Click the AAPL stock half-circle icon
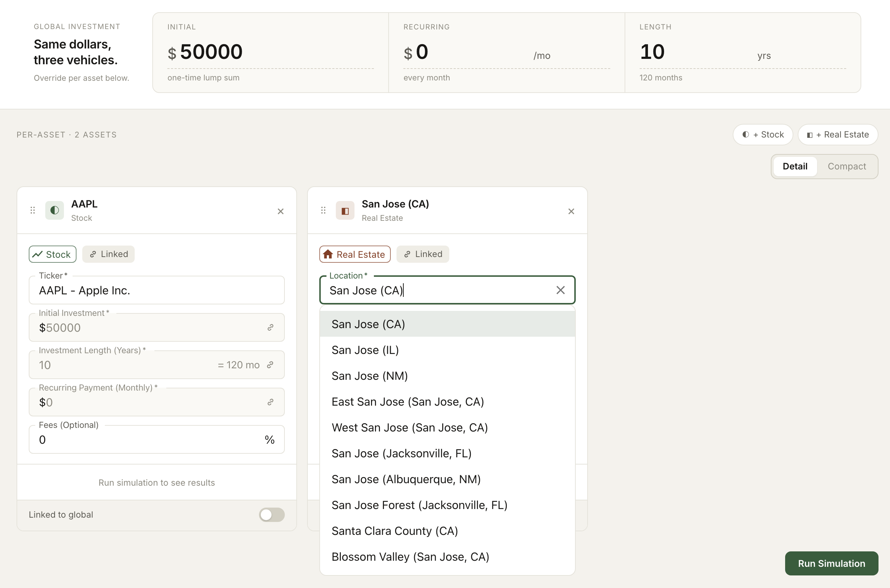The width and height of the screenshot is (890, 588). [54, 210]
